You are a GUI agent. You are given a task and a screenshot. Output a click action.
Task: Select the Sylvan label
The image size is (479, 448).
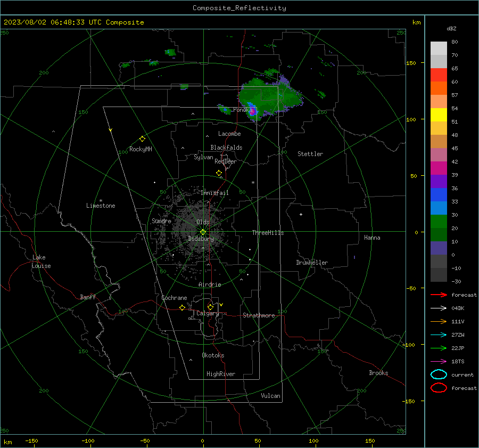click(203, 157)
